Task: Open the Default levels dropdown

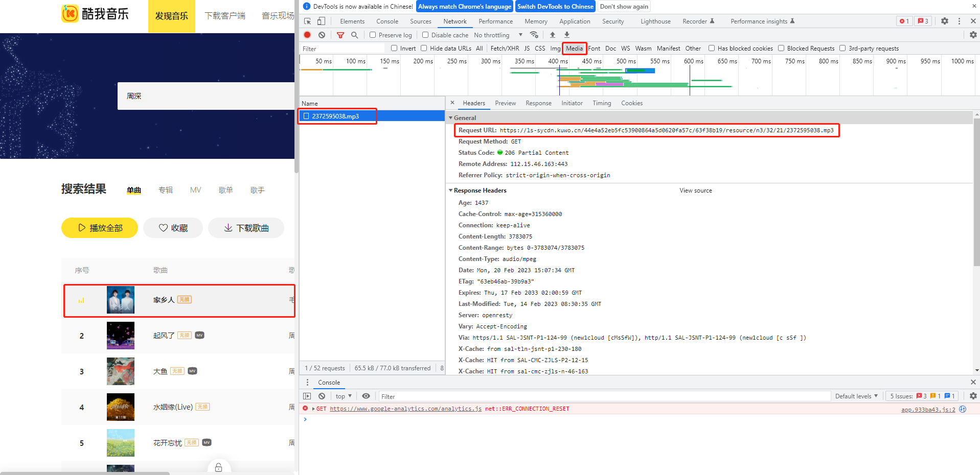Action: click(856, 396)
